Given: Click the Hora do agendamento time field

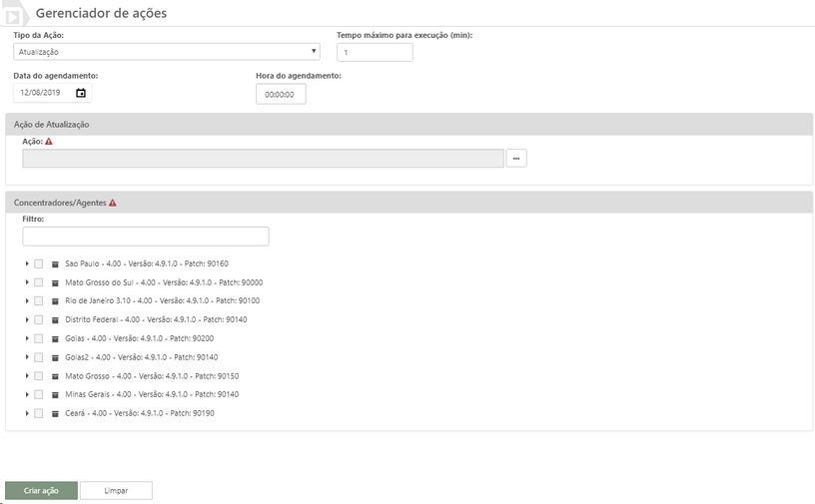Looking at the screenshot, I should click(x=281, y=94).
